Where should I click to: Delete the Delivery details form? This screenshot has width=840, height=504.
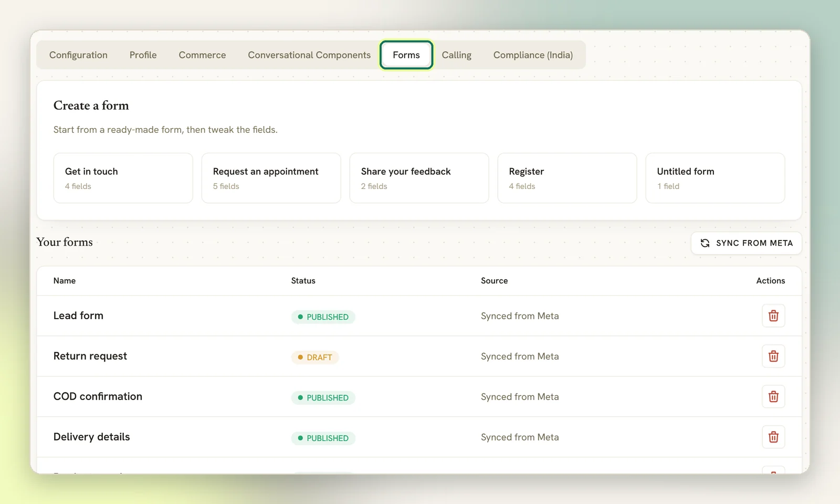tap(773, 437)
